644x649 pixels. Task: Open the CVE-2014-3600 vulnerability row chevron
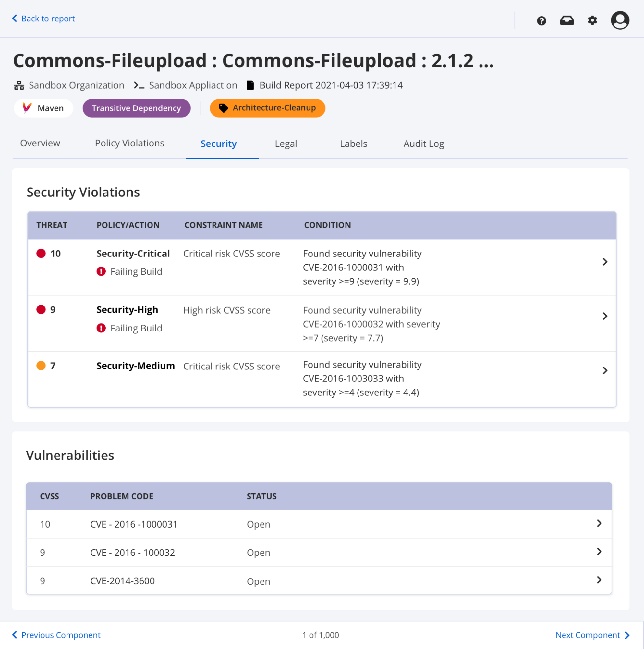(x=599, y=580)
